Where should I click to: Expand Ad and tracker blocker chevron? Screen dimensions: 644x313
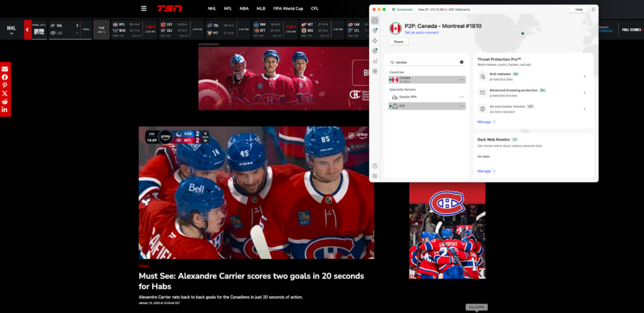coord(584,109)
